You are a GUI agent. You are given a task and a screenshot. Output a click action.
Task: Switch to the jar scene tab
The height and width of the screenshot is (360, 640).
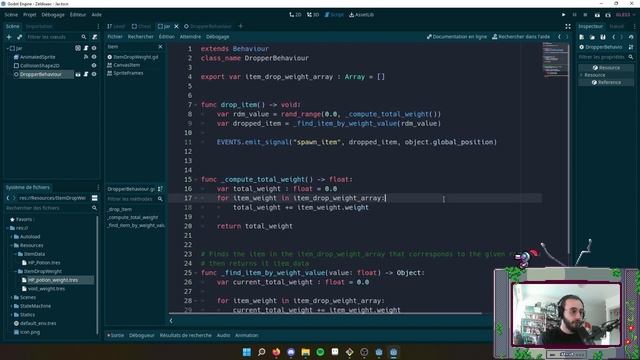(164, 26)
